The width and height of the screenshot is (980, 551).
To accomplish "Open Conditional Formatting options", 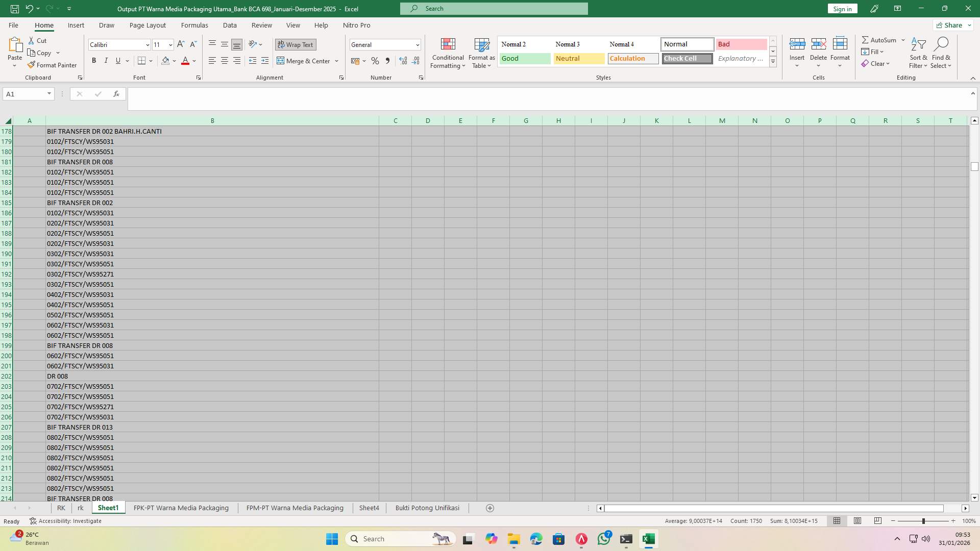I will coord(448,53).
